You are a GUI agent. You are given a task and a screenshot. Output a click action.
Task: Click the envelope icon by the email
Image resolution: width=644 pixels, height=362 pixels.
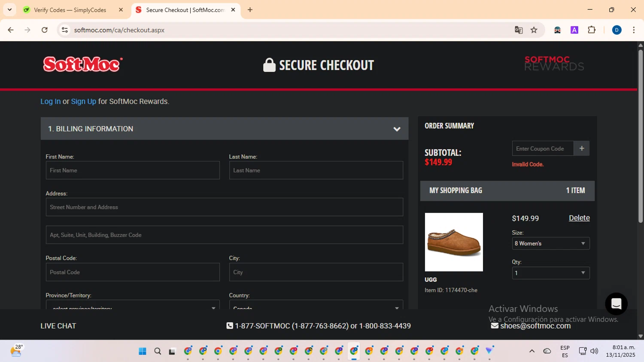pyautogui.click(x=495, y=326)
